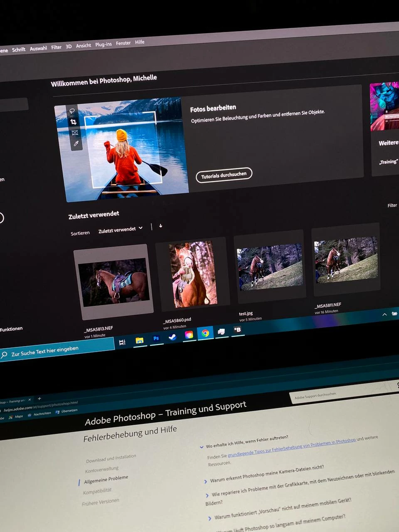Click the file name _MSA5813.NEF
The height and width of the screenshot is (532, 399).
click(x=99, y=329)
